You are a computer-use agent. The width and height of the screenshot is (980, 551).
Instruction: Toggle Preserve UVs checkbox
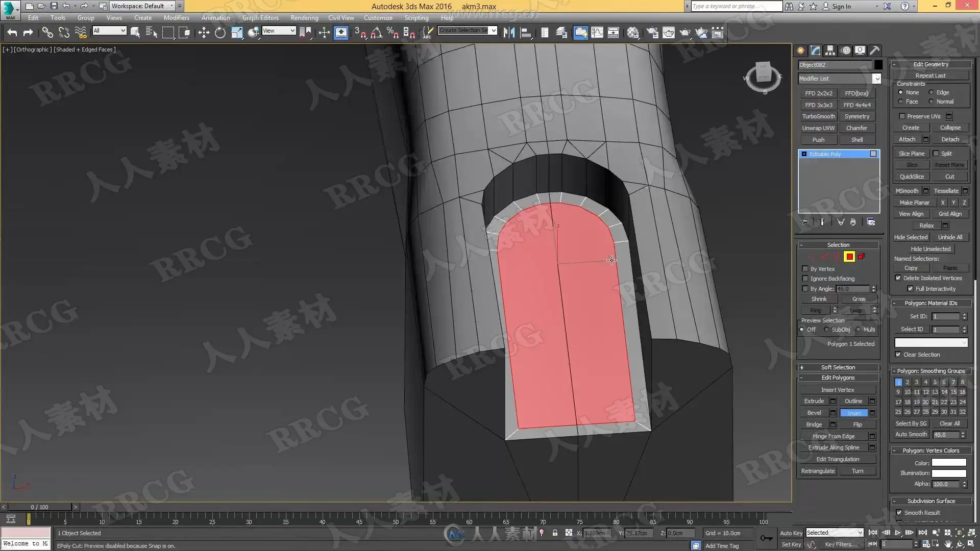tap(902, 116)
